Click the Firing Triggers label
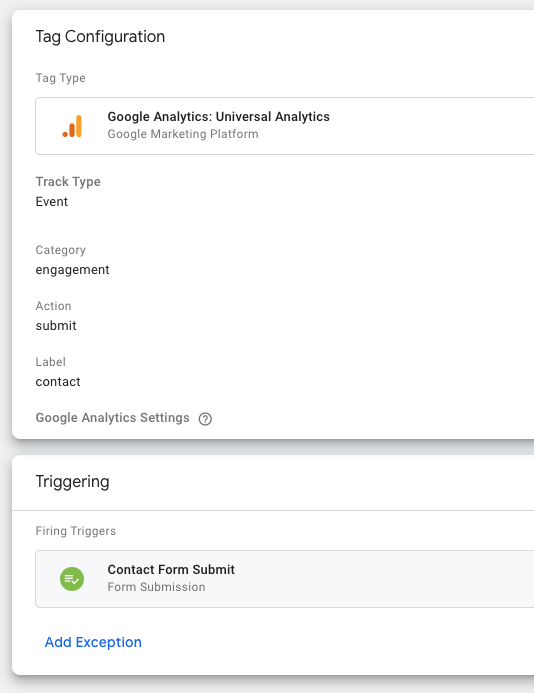 (x=76, y=531)
